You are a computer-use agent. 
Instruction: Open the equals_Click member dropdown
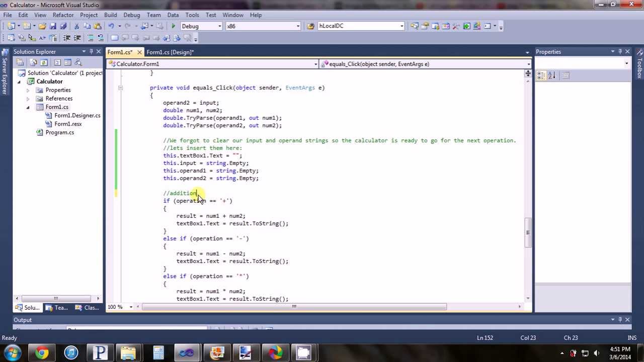[528, 64]
